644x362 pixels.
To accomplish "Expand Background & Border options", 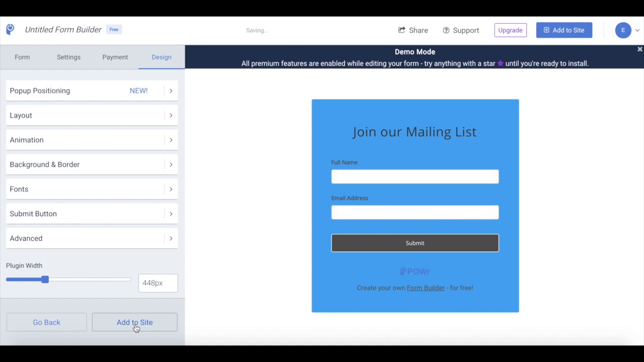I will click(92, 164).
